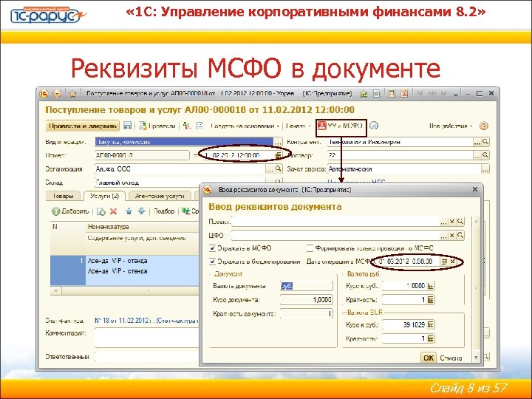Viewport: 532px width, 399px height.
Task: Enable Формировать только проводки по МСФО checkbox
Action: (310, 248)
